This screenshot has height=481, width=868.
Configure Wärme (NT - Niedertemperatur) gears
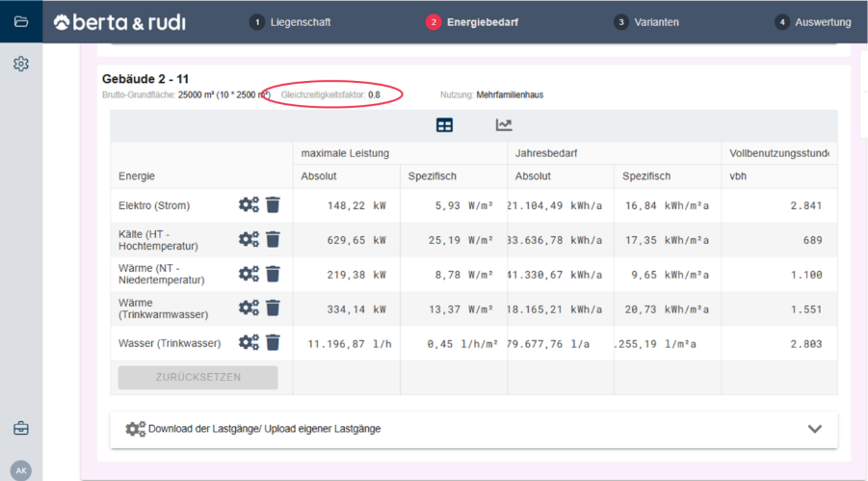click(x=249, y=274)
